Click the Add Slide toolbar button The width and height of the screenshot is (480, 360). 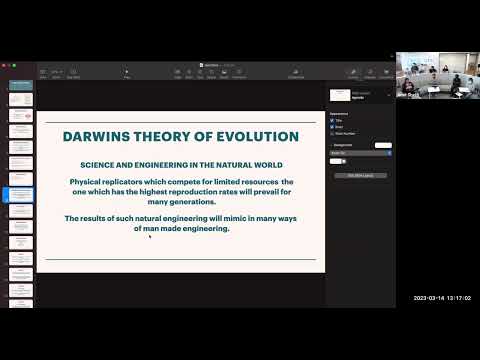(73, 74)
